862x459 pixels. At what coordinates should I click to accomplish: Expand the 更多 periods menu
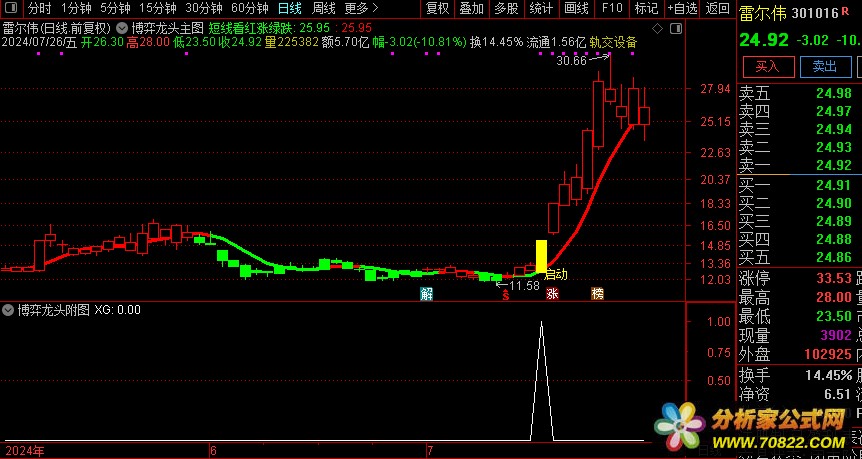361,8
